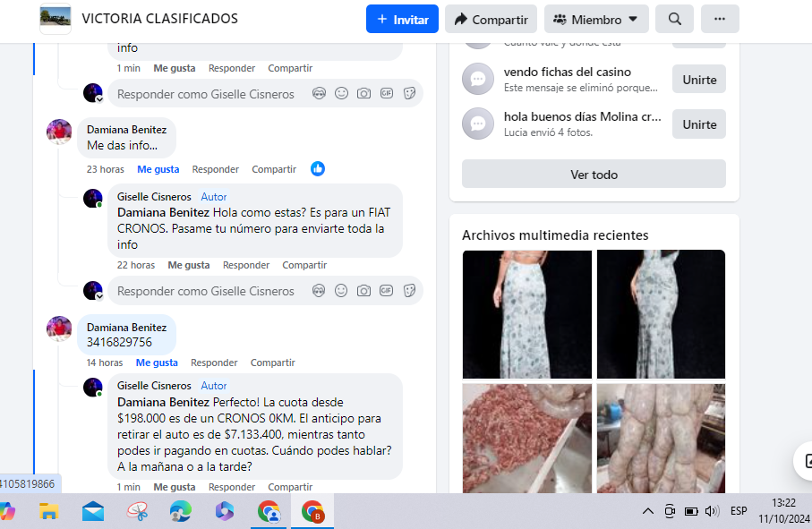Unlike the 'Me das info...' comment

point(158,169)
